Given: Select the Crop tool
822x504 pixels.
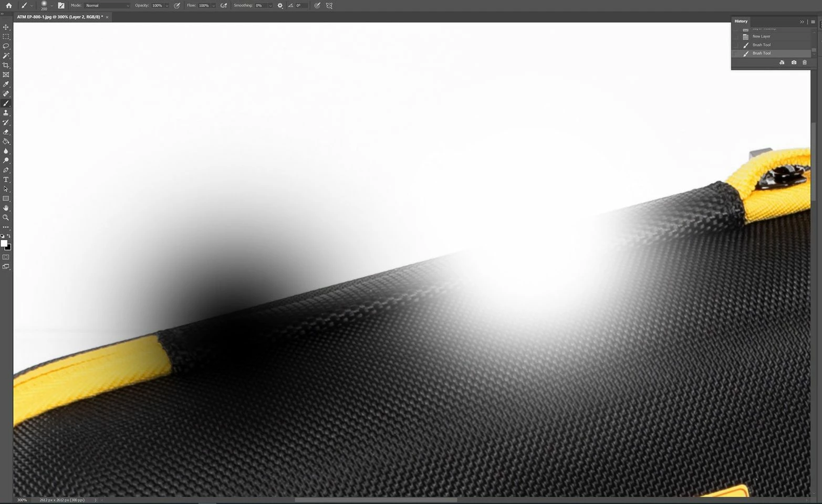Looking at the screenshot, I should (x=6, y=65).
